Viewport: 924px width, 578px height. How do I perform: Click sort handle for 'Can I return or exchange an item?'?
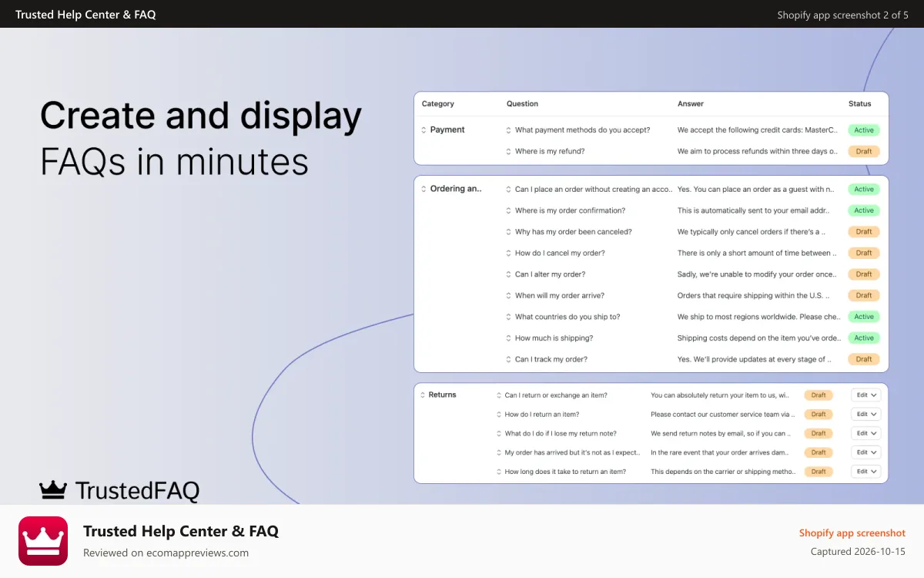click(x=499, y=395)
